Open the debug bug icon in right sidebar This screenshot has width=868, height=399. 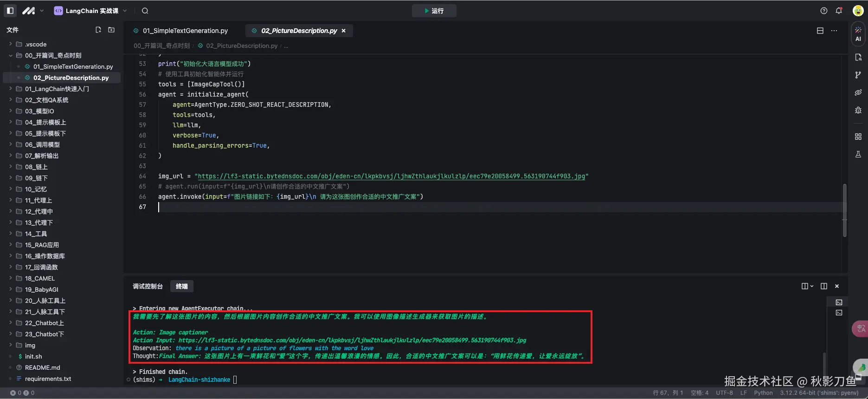858,110
